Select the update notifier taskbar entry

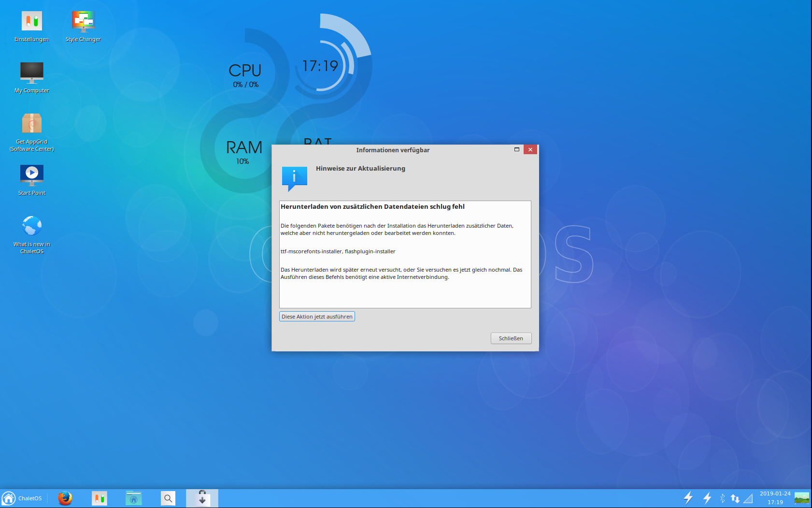tap(202, 498)
